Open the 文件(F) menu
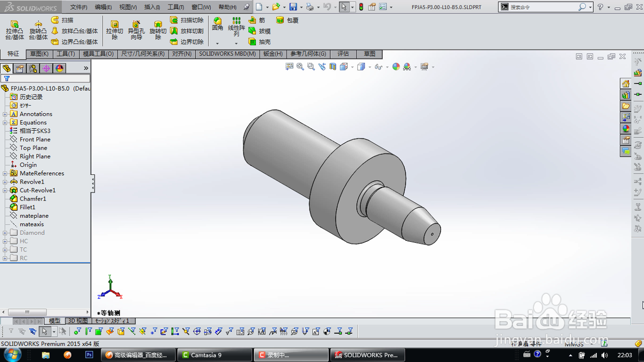Screen dimensions: 644x362 [x=78, y=7]
